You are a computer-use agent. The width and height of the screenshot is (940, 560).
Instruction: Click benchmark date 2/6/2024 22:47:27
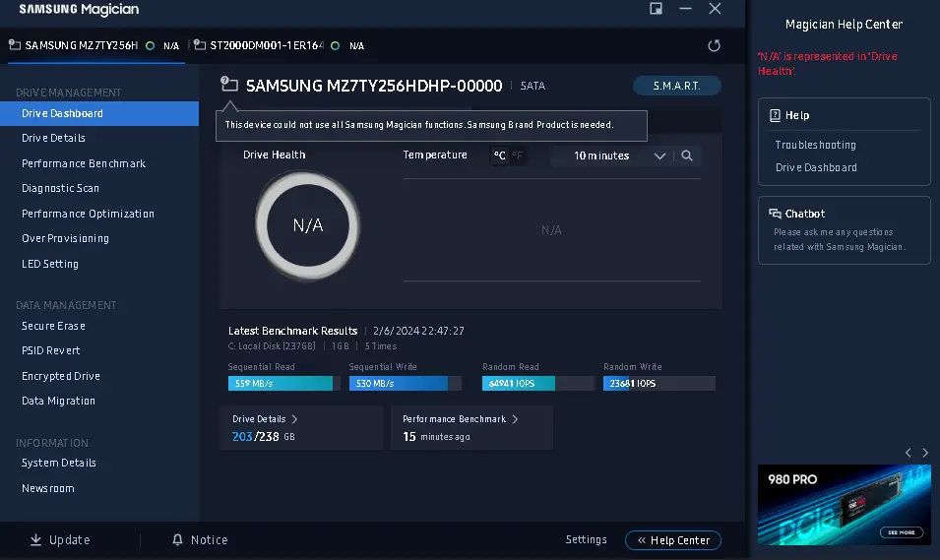[x=418, y=331]
